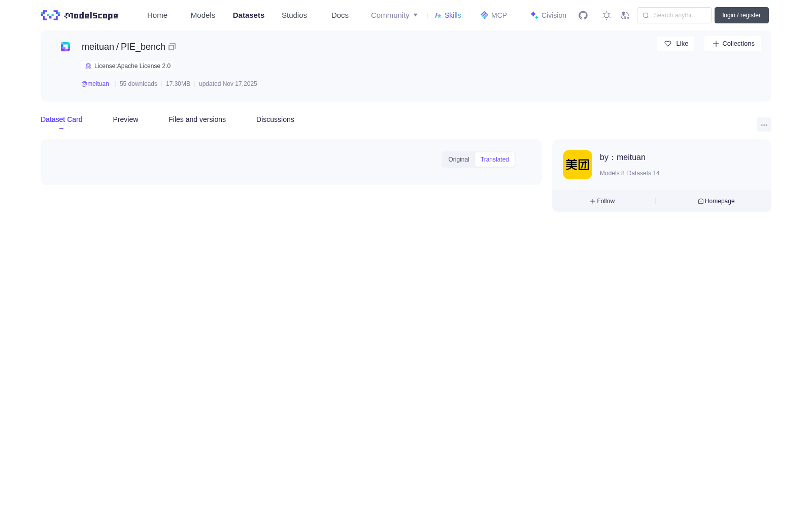
Task: Follow the meituan organization
Action: point(602,201)
